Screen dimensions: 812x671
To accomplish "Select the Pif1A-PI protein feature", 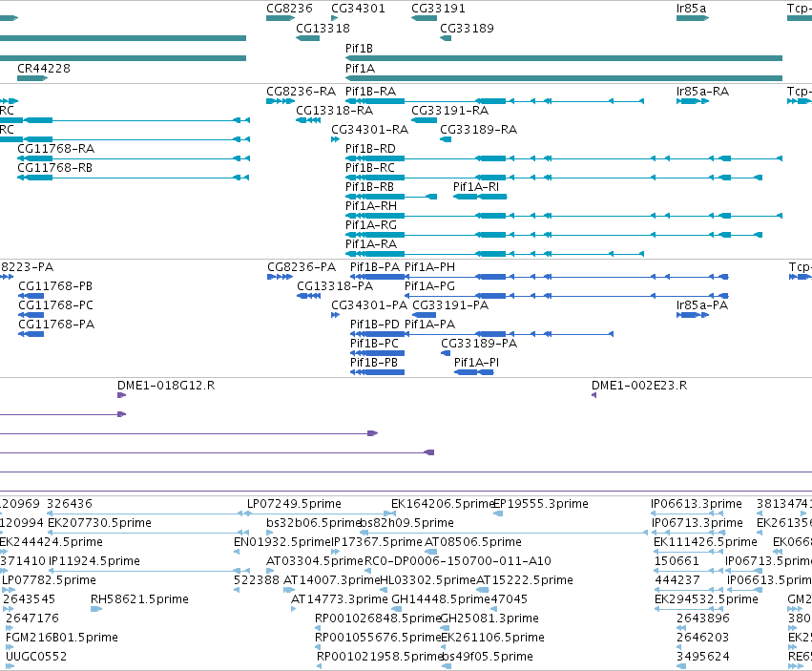I will [474, 372].
